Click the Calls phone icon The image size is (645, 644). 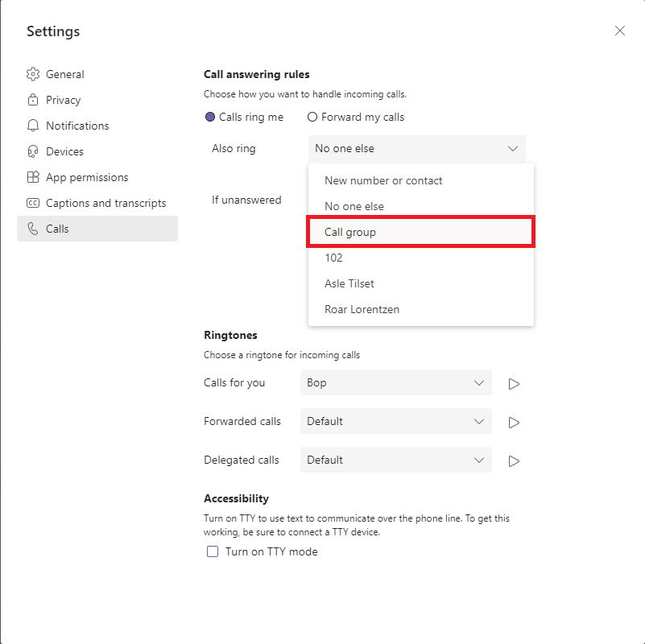tap(33, 229)
